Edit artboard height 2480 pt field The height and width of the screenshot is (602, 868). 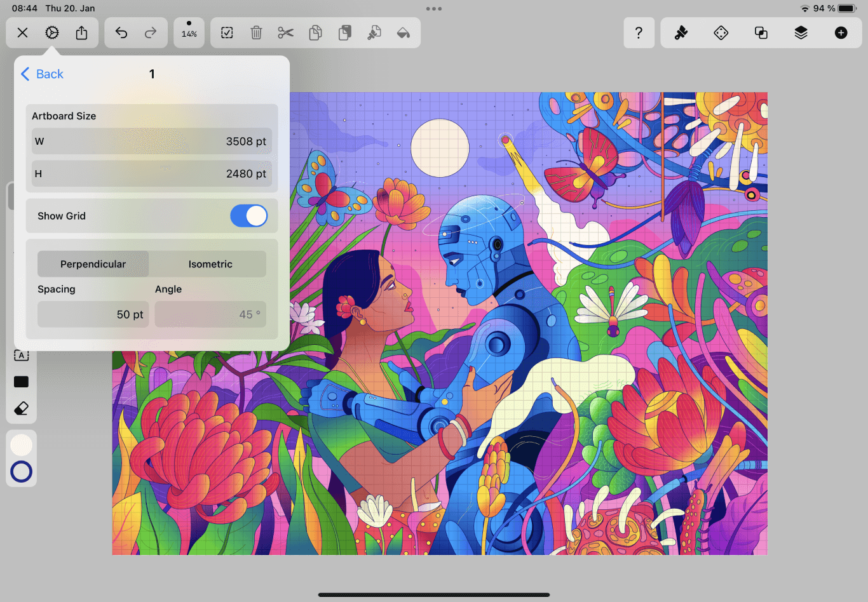click(x=152, y=173)
